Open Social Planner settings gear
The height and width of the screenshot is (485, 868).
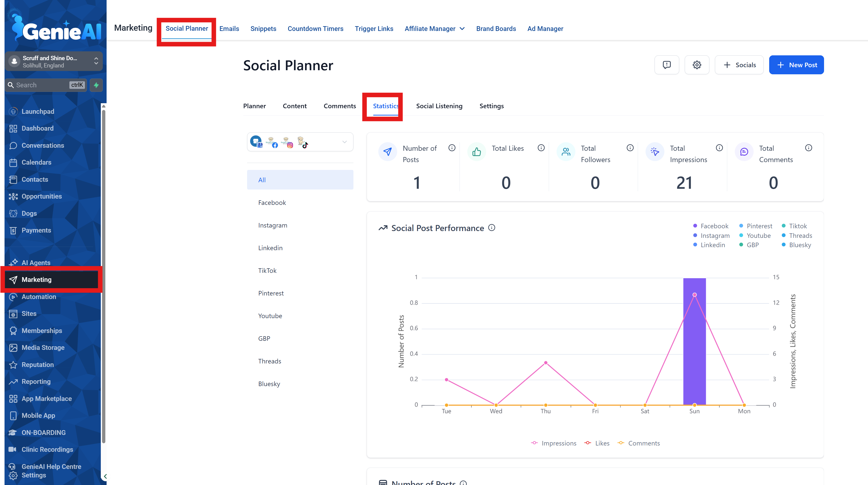(697, 65)
